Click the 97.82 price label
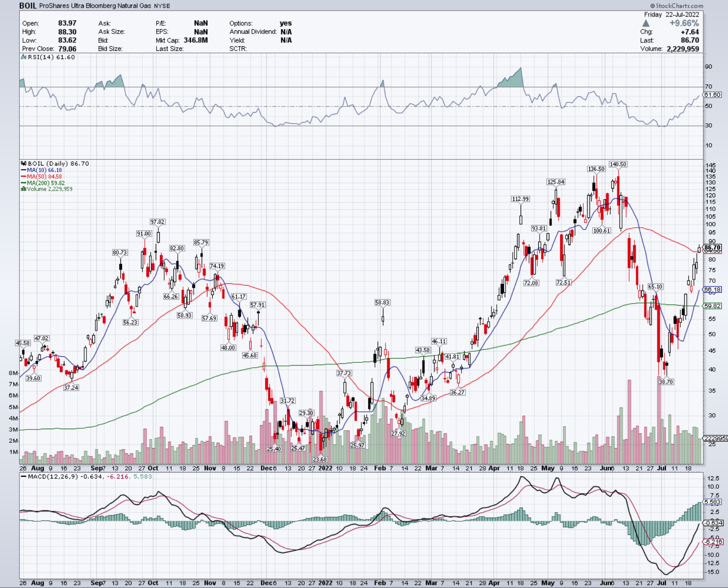The height and width of the screenshot is (588, 728). 157,222
